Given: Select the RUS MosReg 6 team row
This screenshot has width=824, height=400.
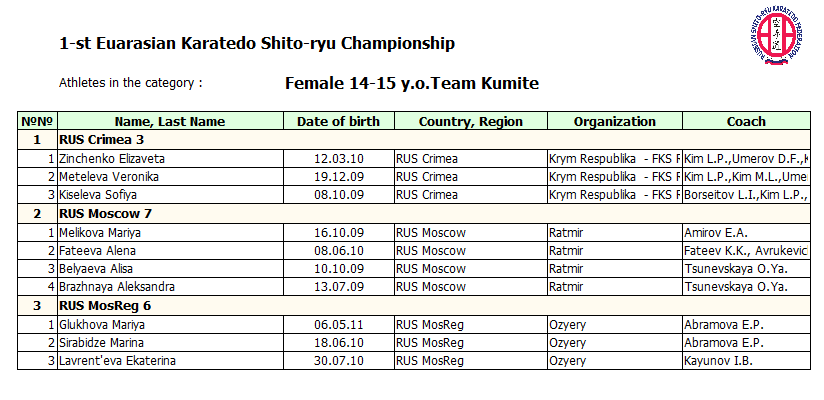Looking at the screenshot, I should [414, 306].
